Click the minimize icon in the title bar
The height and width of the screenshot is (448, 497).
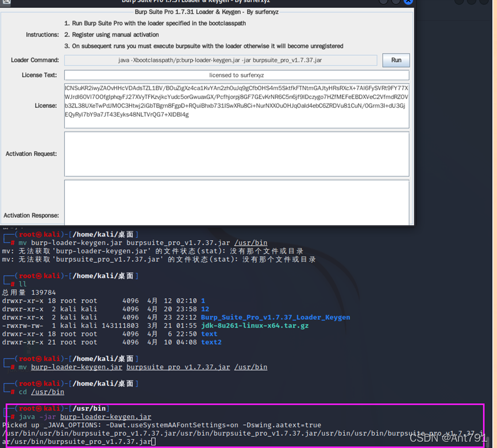(x=383, y=2)
